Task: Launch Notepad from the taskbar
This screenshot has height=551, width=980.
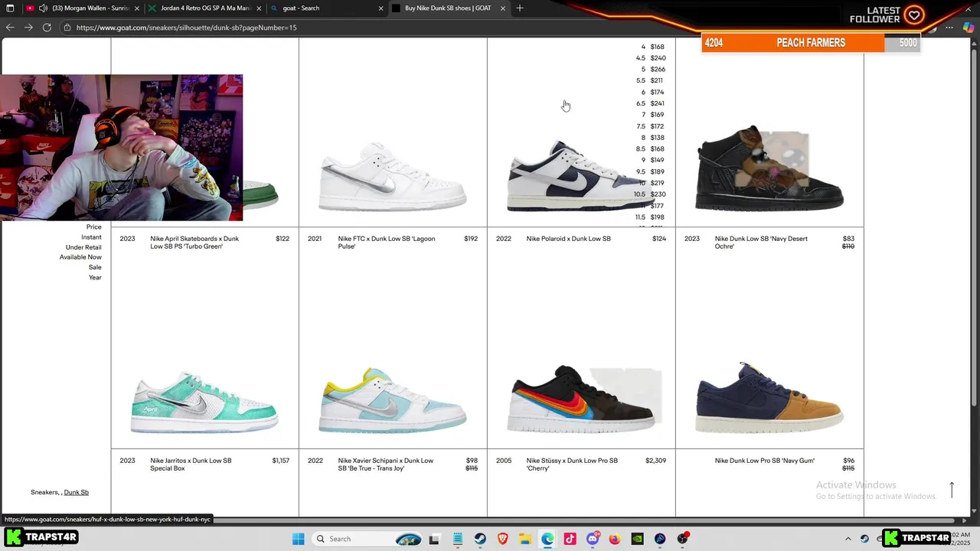Action: [458, 539]
